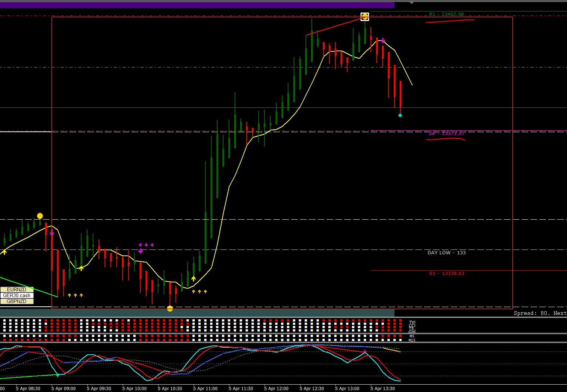Click the middle small yellow arrow near 11:00

pyautogui.click(x=199, y=292)
